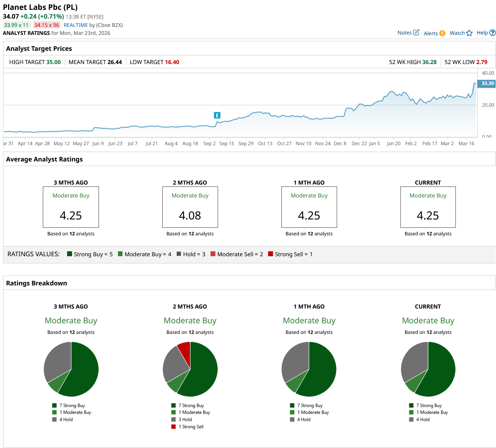496x448 pixels.
Task: Click the blue E earnings marker on chart
Action: point(217,115)
